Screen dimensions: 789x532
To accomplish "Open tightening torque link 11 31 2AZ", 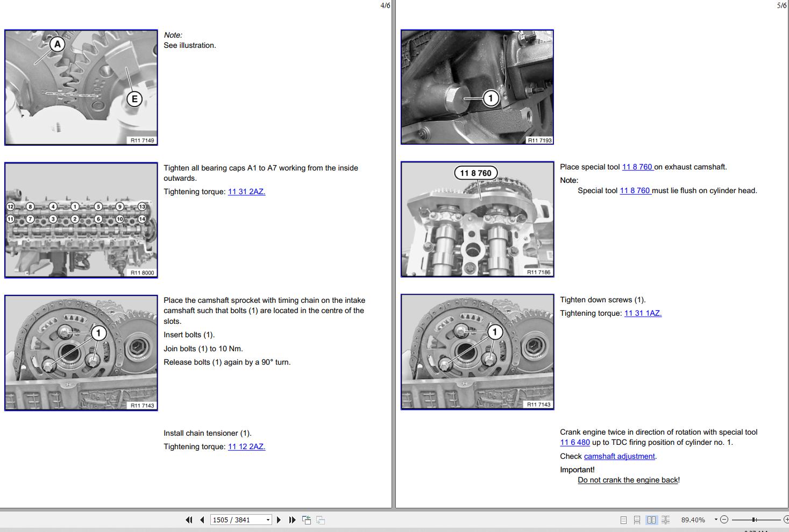I will [x=246, y=191].
